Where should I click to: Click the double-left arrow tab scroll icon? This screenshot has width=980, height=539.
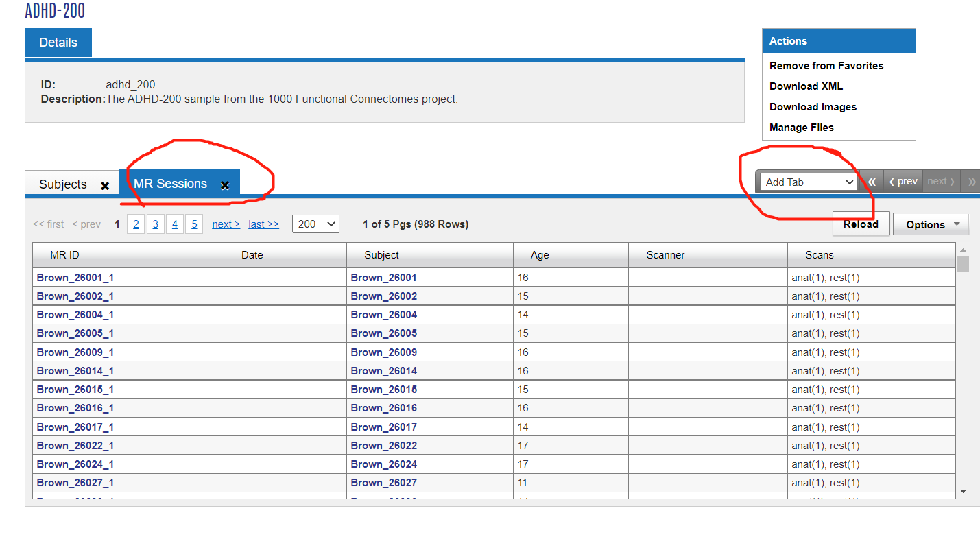pos(872,182)
